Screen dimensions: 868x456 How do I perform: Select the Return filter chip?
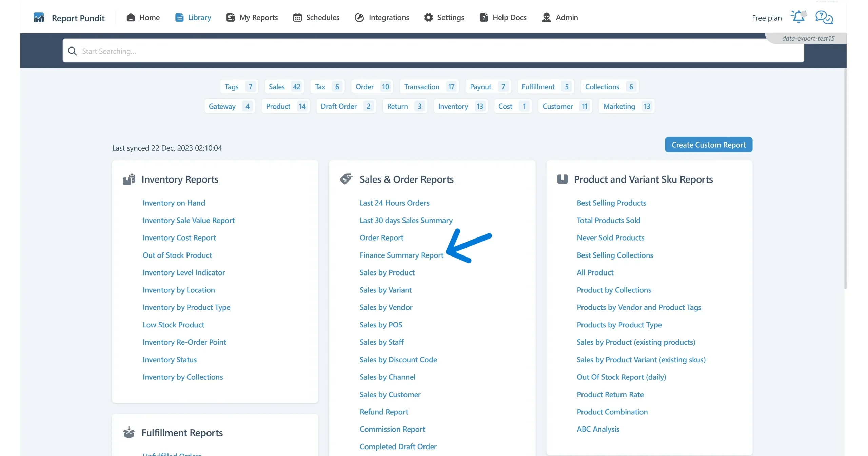(x=405, y=106)
